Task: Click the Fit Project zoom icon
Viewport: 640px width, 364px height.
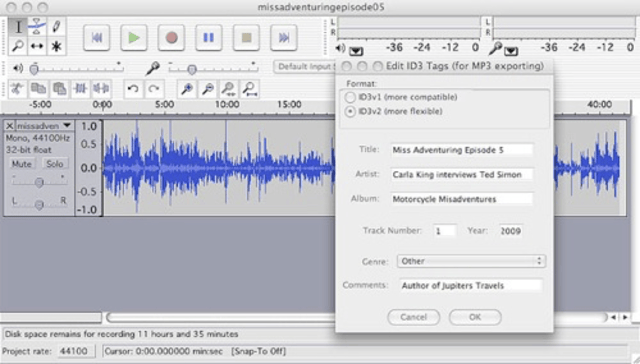Action: [x=249, y=89]
